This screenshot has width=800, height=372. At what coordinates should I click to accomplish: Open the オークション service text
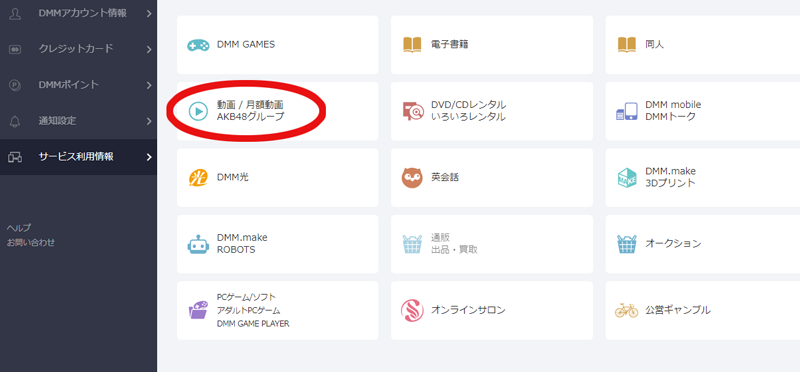(673, 244)
